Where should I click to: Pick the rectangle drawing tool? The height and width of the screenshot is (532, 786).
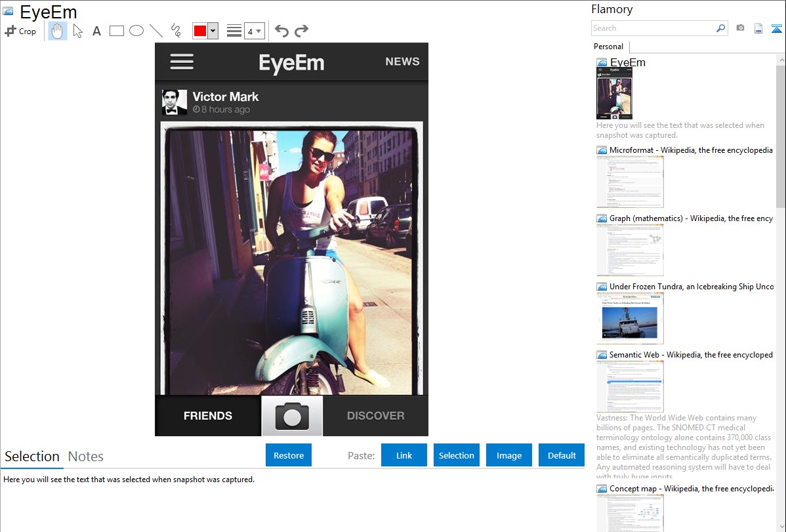[x=116, y=31]
